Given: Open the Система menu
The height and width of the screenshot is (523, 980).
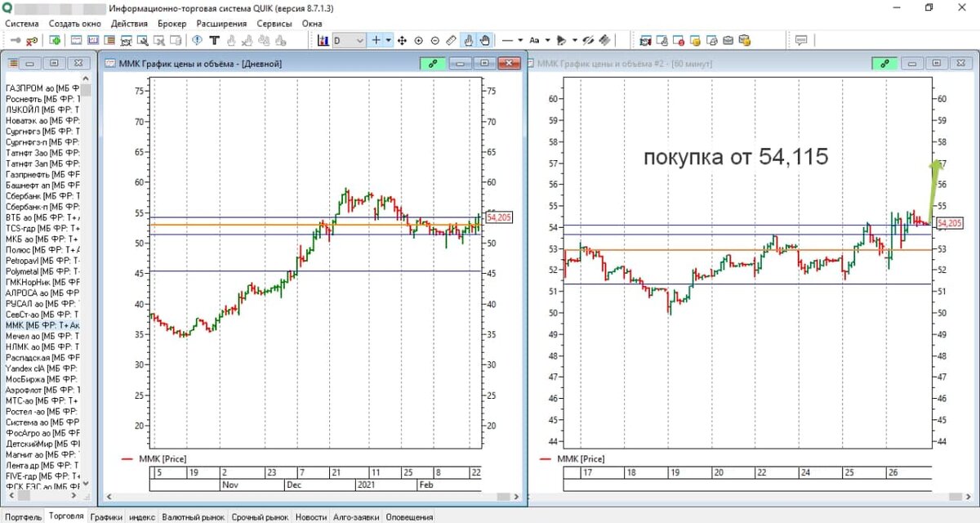Looking at the screenshot, I should click(x=22, y=24).
